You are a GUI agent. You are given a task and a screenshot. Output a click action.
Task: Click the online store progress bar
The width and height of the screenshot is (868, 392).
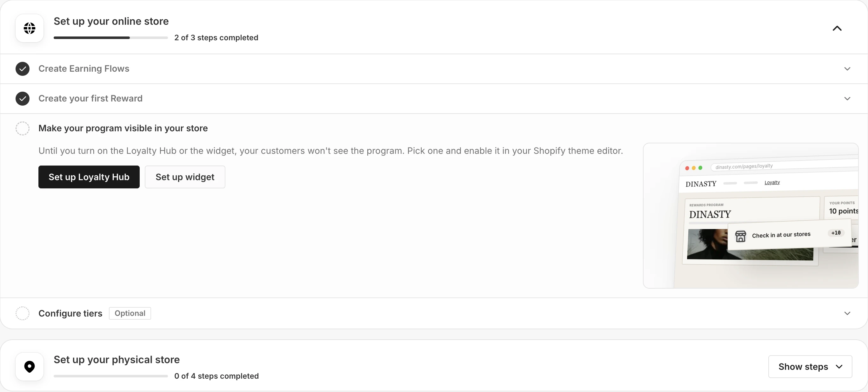point(110,38)
